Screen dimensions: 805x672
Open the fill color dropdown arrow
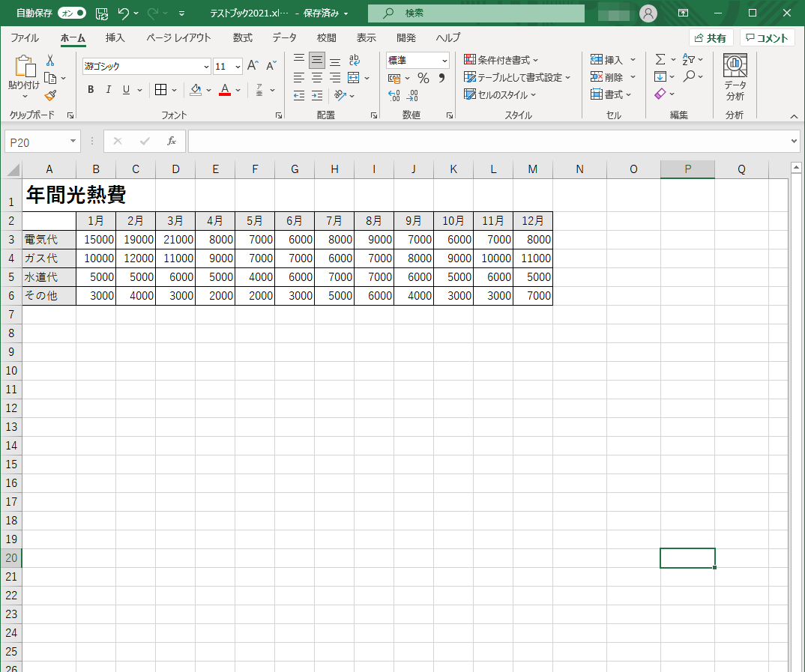(x=209, y=91)
